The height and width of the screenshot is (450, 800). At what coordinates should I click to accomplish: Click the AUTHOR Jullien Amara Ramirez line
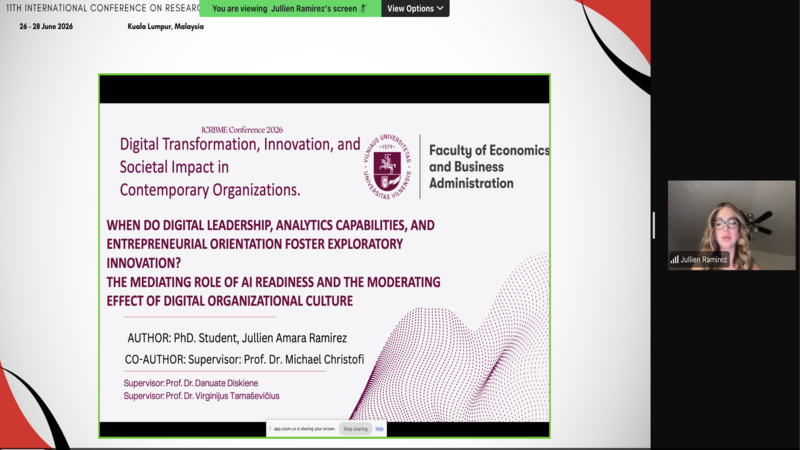pos(237,338)
